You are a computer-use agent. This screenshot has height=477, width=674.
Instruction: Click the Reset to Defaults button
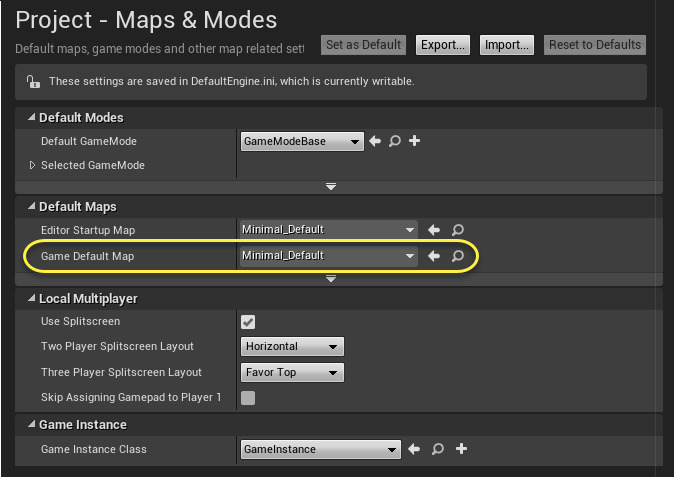(x=595, y=45)
